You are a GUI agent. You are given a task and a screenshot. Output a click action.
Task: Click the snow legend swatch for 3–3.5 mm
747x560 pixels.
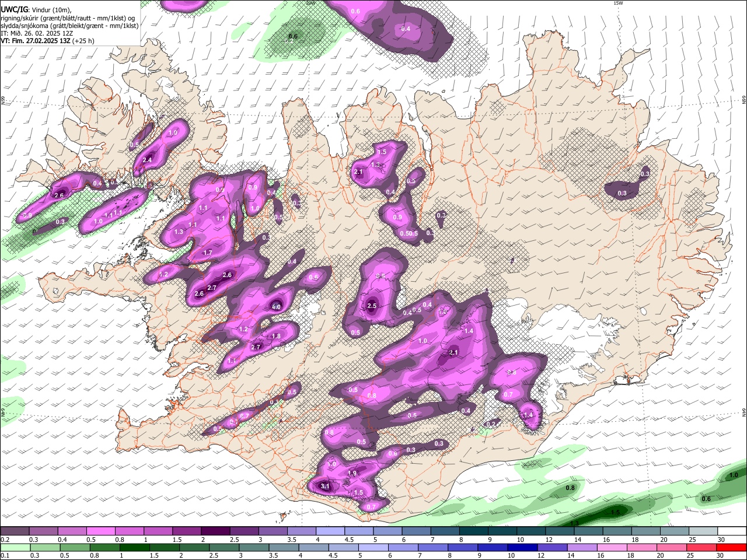(x=273, y=531)
